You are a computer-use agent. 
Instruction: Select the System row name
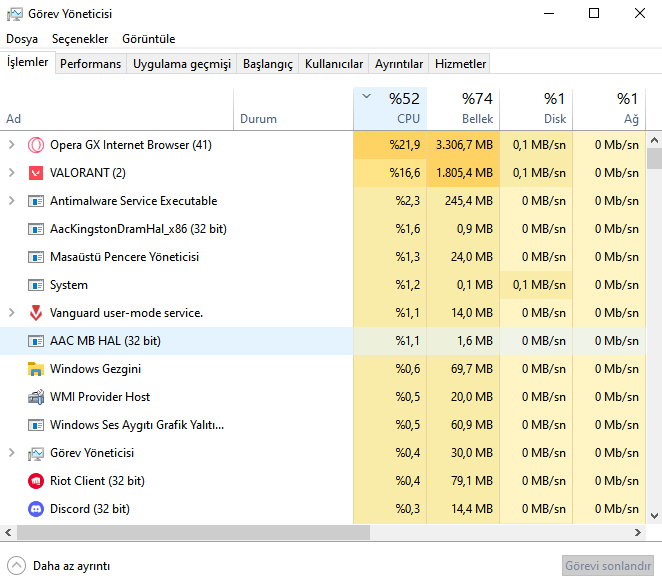69,285
